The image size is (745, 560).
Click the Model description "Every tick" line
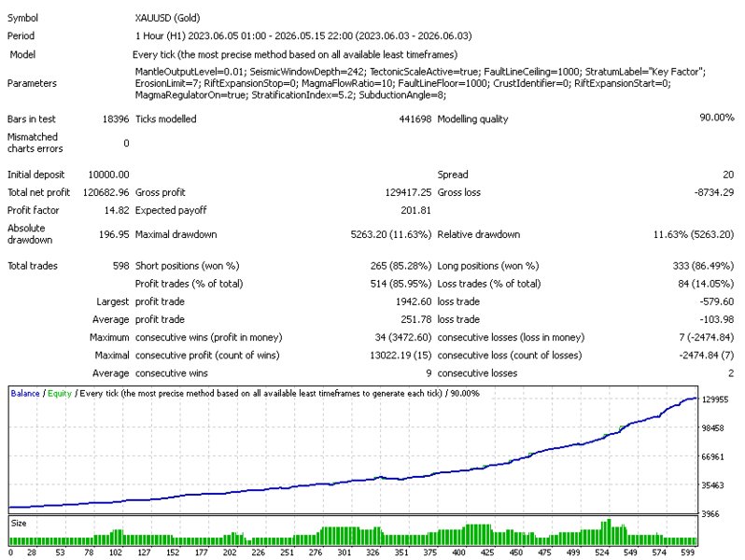[x=295, y=55]
